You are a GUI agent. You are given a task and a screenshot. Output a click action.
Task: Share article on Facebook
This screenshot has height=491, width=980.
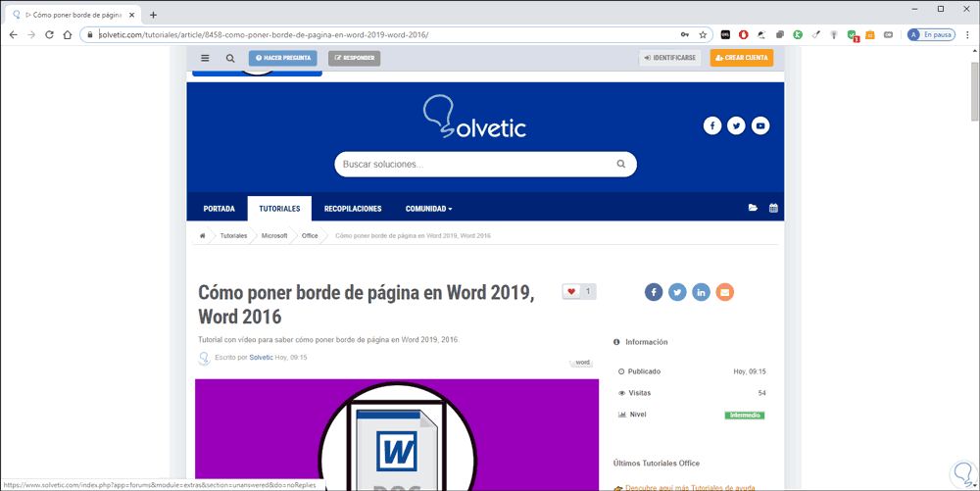pos(654,292)
